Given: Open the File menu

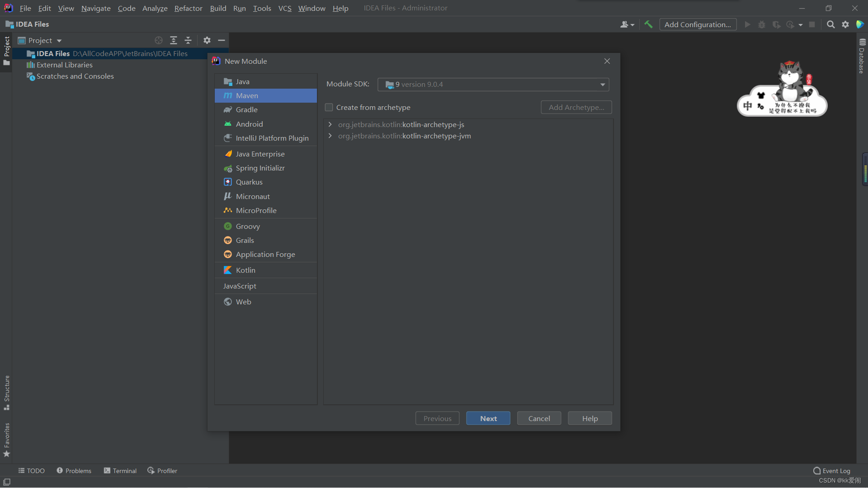Looking at the screenshot, I should pyautogui.click(x=25, y=8).
